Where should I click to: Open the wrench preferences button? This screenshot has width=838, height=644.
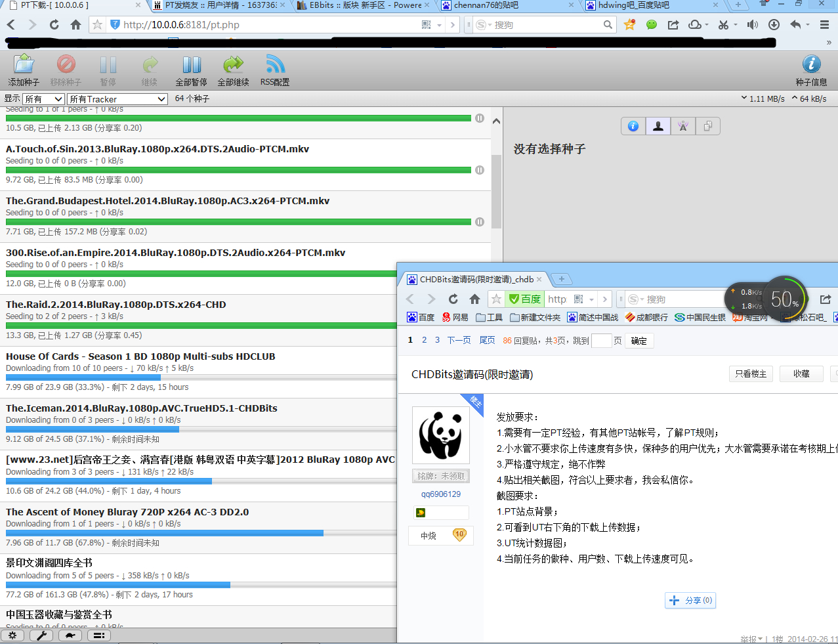(x=41, y=635)
